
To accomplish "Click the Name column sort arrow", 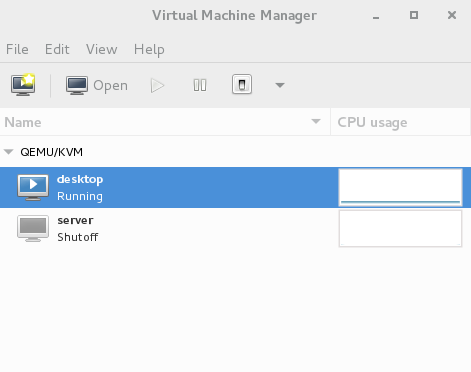I will (x=316, y=122).
